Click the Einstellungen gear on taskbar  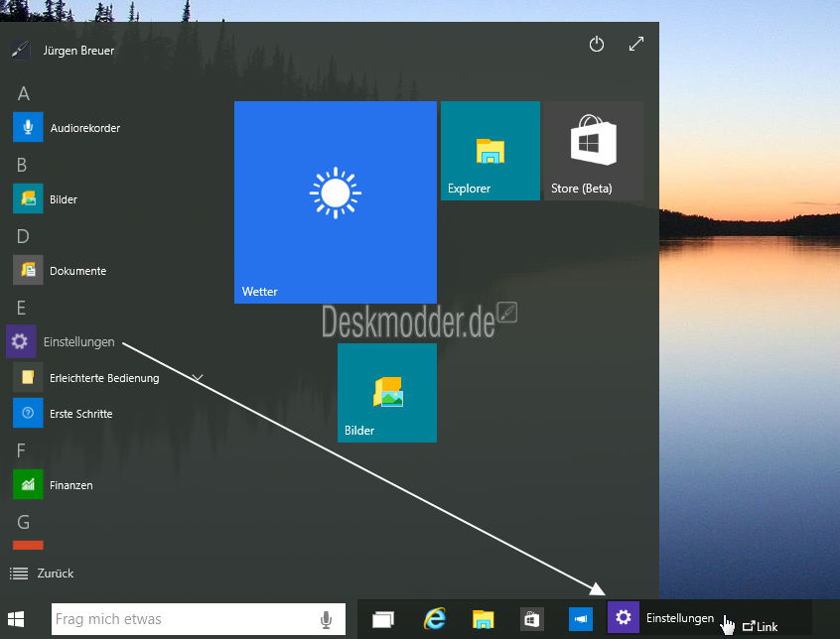(623, 617)
